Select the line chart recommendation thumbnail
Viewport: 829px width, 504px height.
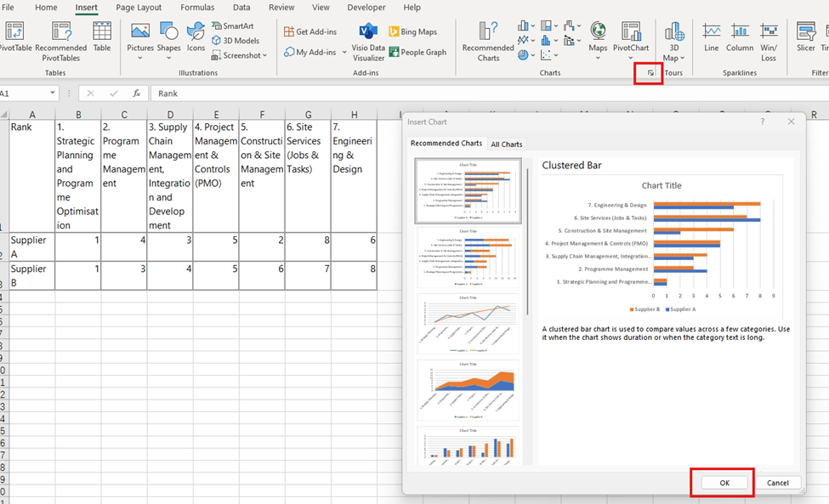tap(468, 321)
